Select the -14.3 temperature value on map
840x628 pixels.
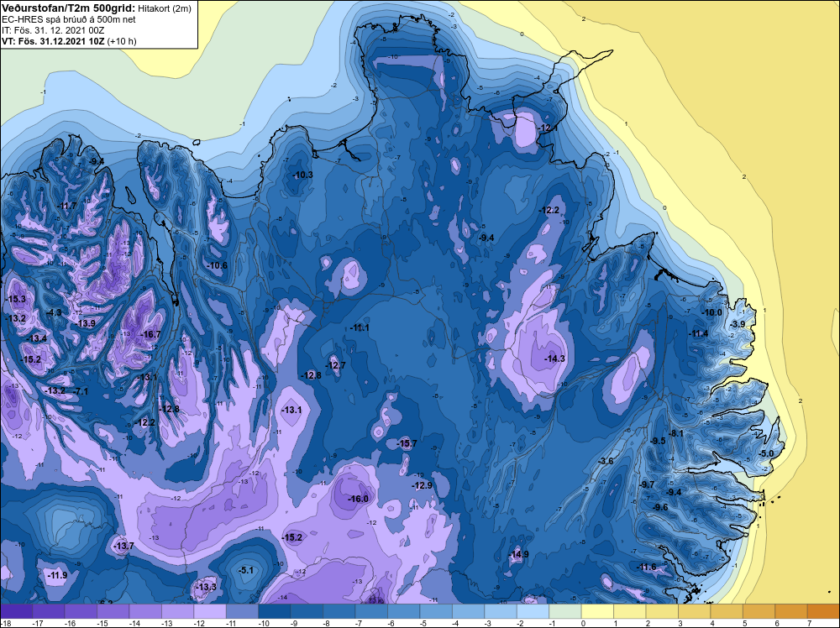tap(554, 358)
